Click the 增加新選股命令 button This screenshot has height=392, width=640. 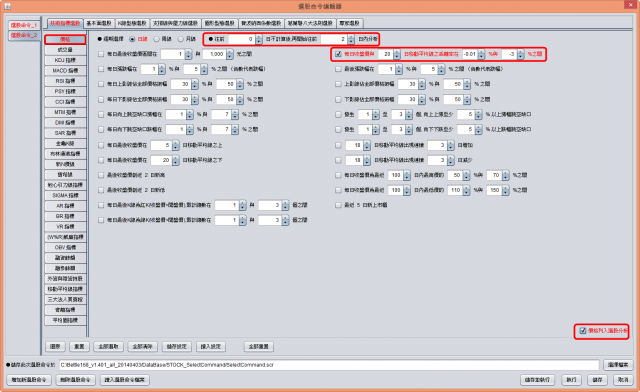point(29,380)
